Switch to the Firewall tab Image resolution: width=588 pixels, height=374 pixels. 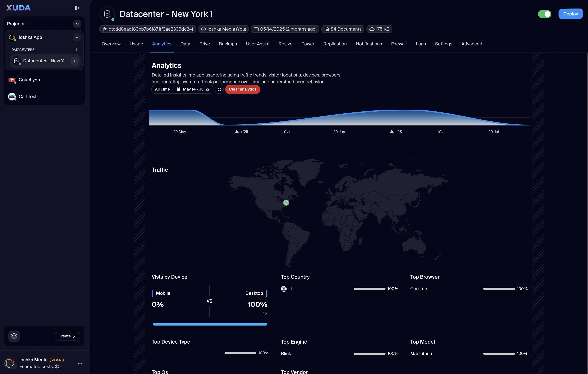(399, 44)
